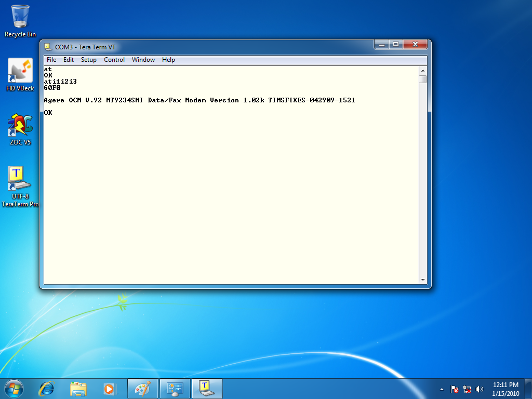Click the Tera Term taskbar button
This screenshot has height=399, width=532.
(207, 388)
